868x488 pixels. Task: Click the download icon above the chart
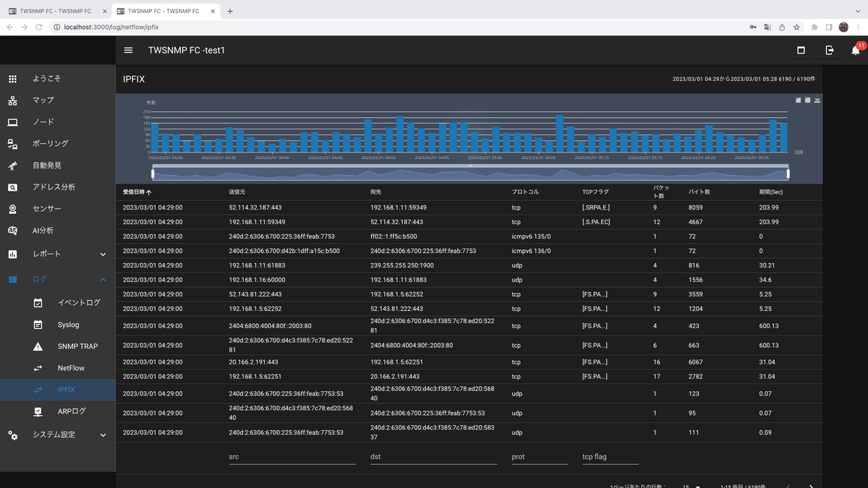click(x=817, y=100)
